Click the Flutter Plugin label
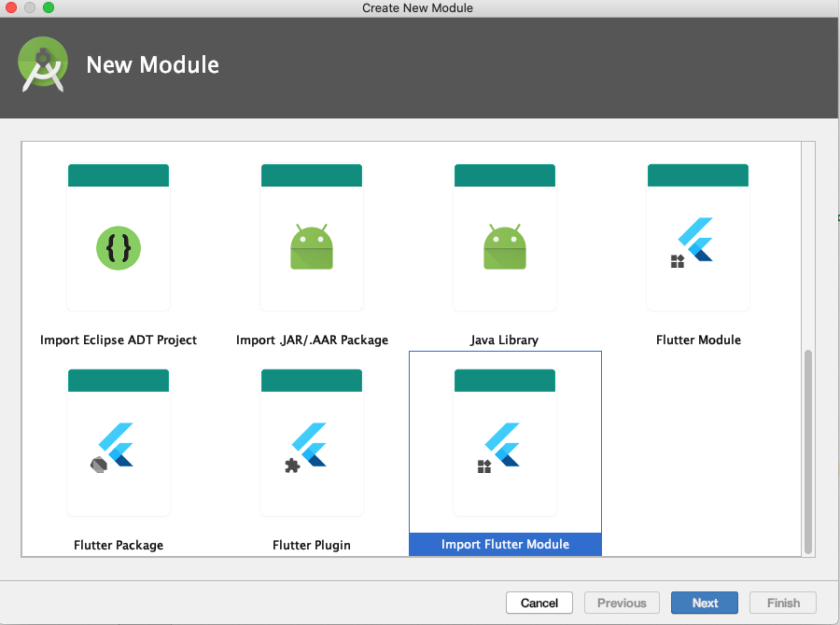This screenshot has width=840, height=625. click(x=312, y=545)
